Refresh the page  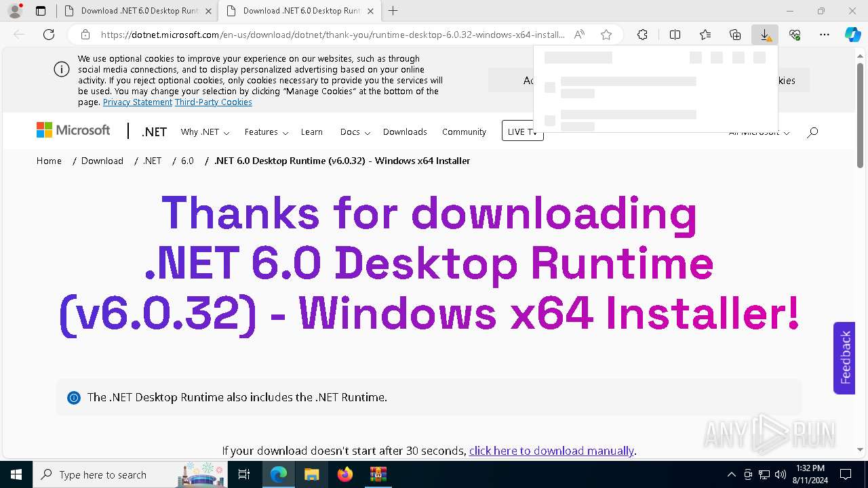[x=49, y=35]
